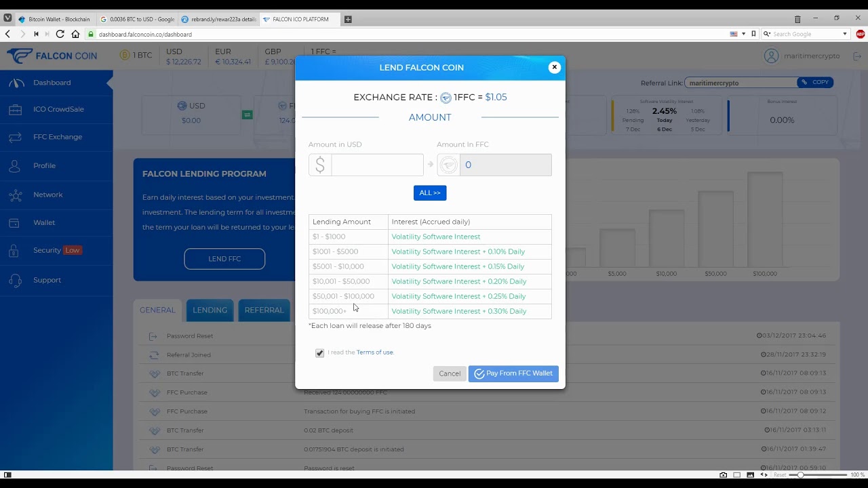Click the green exchange icon next to USD balance
The height and width of the screenshot is (488, 868).
pyautogui.click(x=247, y=115)
